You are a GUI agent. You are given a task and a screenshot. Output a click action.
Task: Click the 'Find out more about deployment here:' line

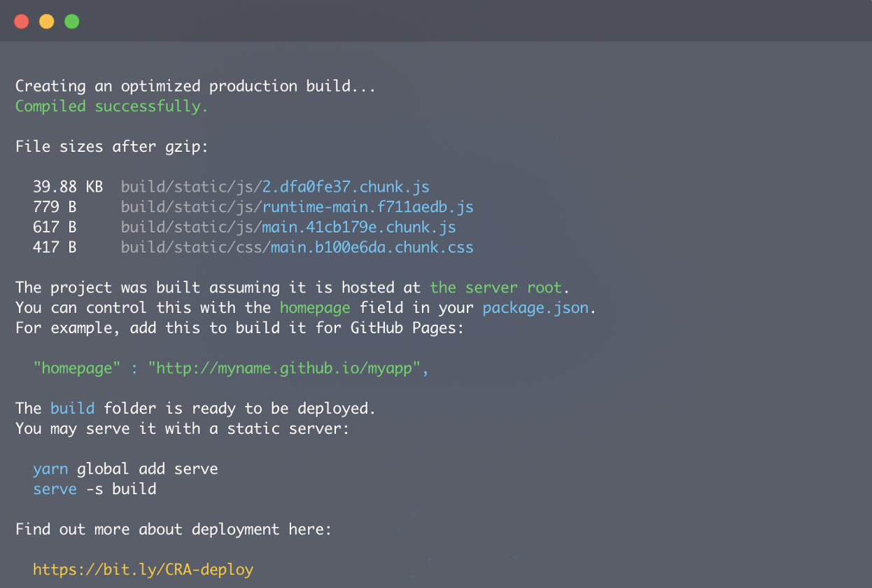pos(174,529)
